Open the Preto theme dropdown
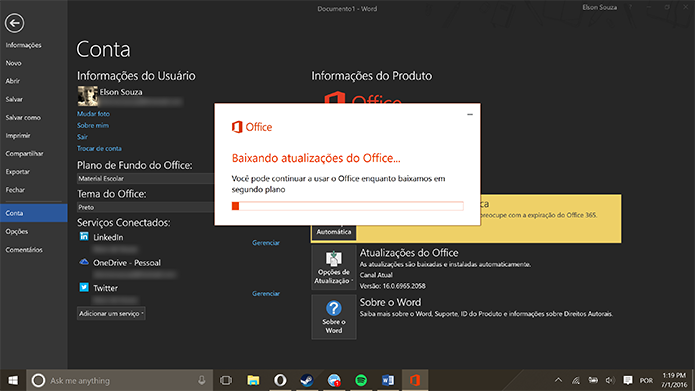The width and height of the screenshot is (695, 391). pyautogui.click(x=145, y=207)
